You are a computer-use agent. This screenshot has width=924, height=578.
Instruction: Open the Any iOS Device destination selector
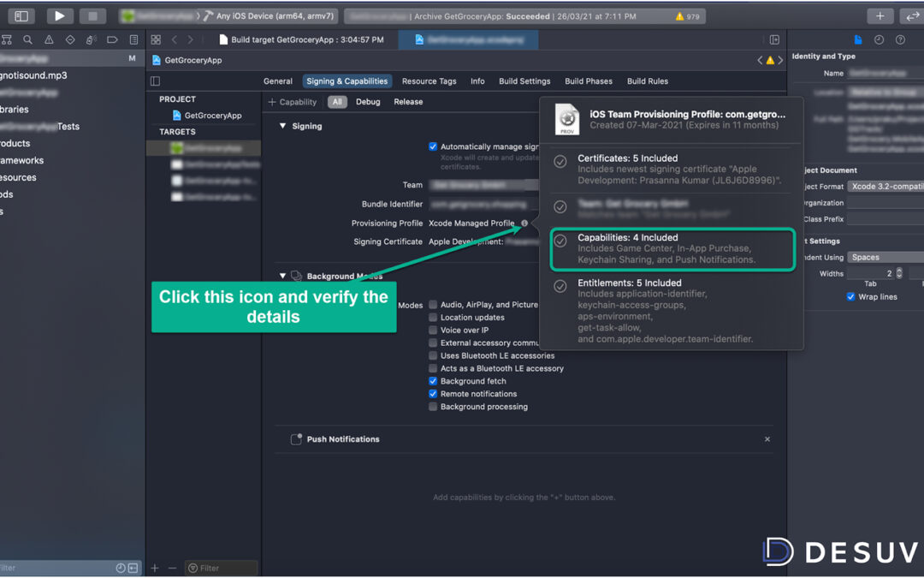(x=269, y=16)
